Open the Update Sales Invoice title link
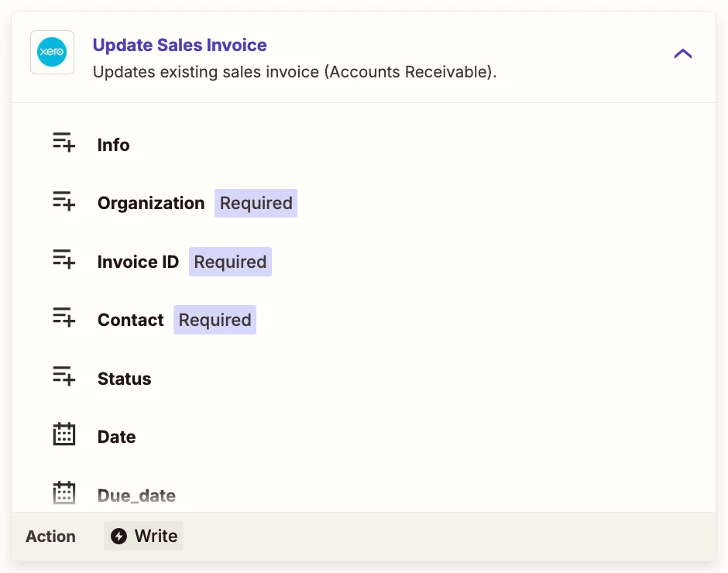This screenshot has width=728, height=573. click(x=180, y=45)
